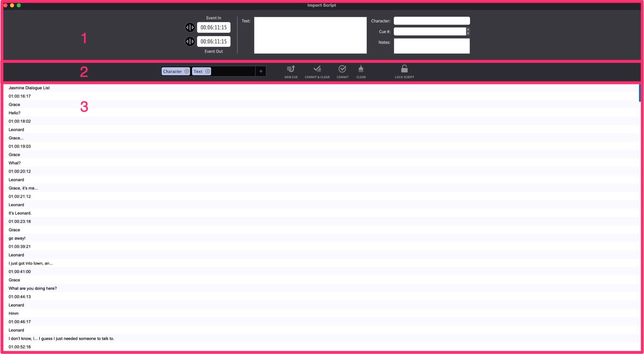Select the 'go away!' line
644x354 pixels.
pyautogui.click(x=17, y=238)
